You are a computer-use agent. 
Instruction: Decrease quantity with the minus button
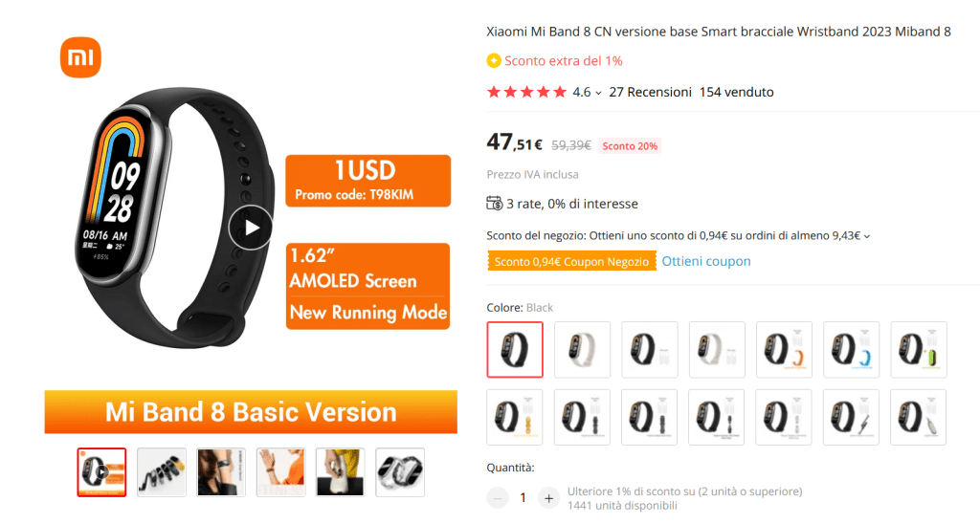(x=498, y=498)
